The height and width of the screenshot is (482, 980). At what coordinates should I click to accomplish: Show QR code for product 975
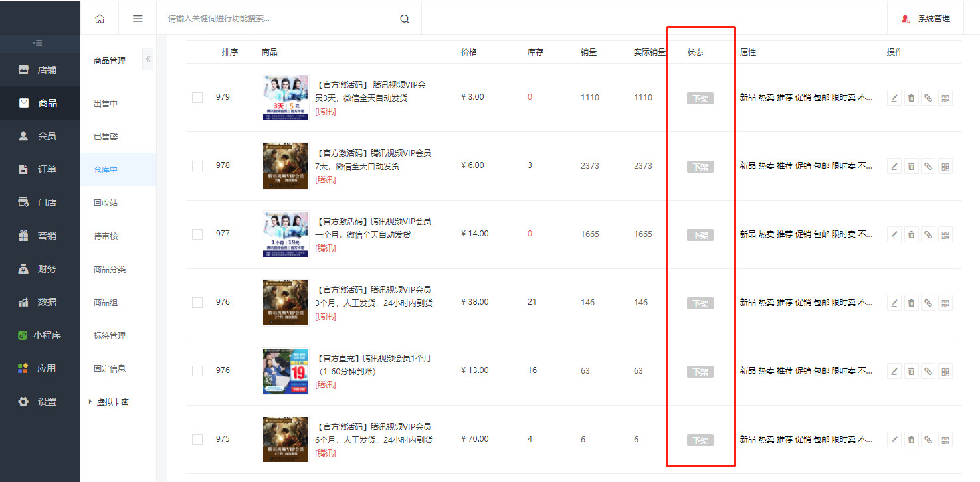[945, 440]
